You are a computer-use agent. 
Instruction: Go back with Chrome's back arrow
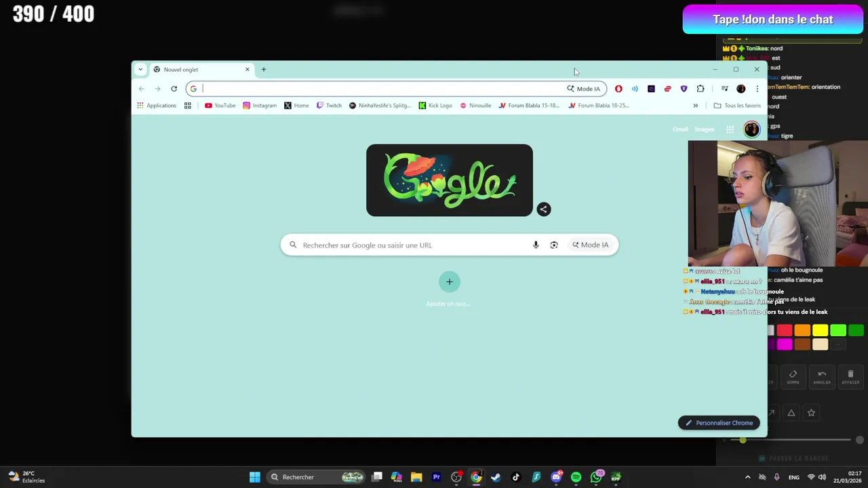coord(141,89)
